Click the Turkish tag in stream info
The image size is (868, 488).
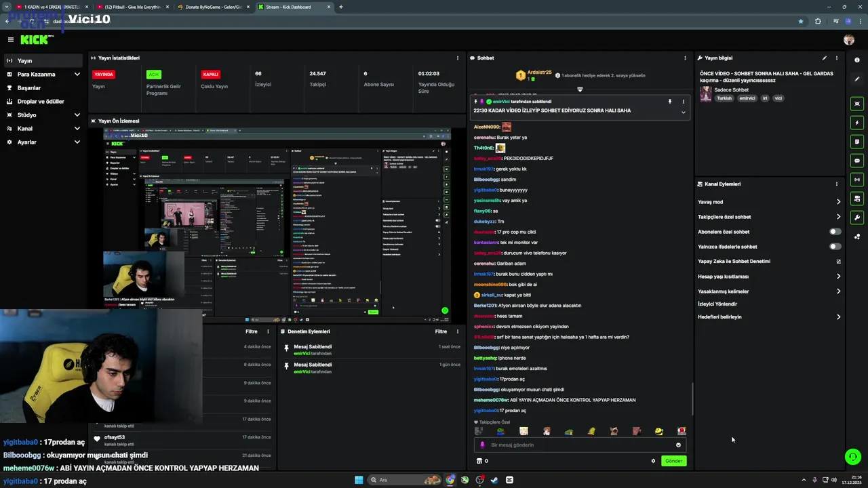(724, 98)
